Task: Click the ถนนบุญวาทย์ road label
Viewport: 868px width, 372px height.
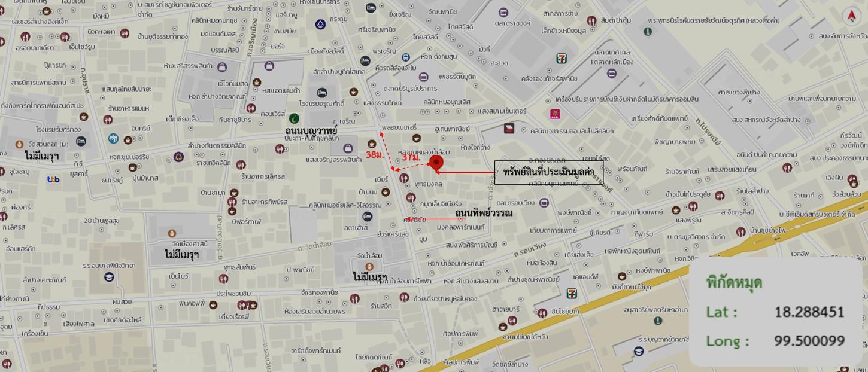Action: point(311,130)
